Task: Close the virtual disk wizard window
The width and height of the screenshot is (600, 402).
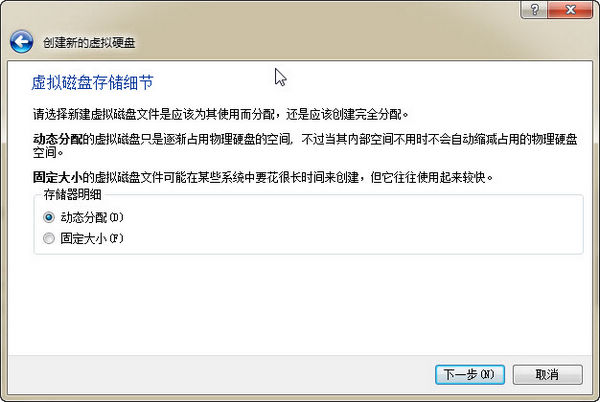Action: pyautogui.click(x=570, y=10)
